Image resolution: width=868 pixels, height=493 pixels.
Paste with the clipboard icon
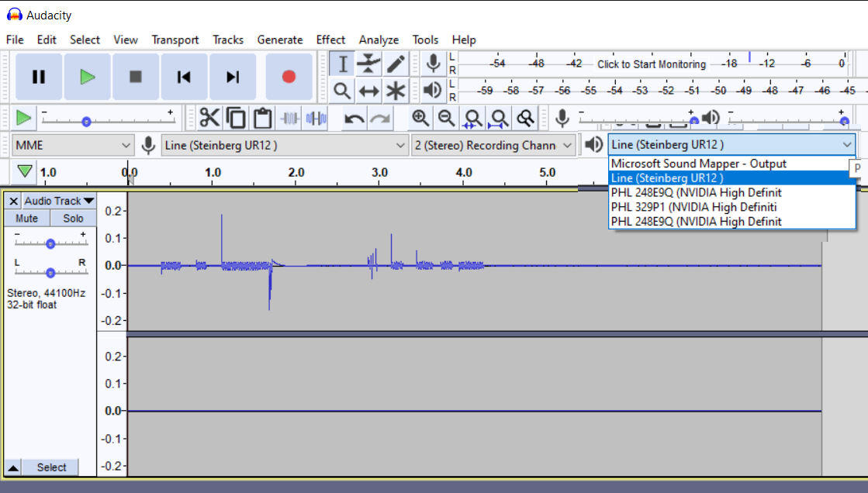(262, 118)
